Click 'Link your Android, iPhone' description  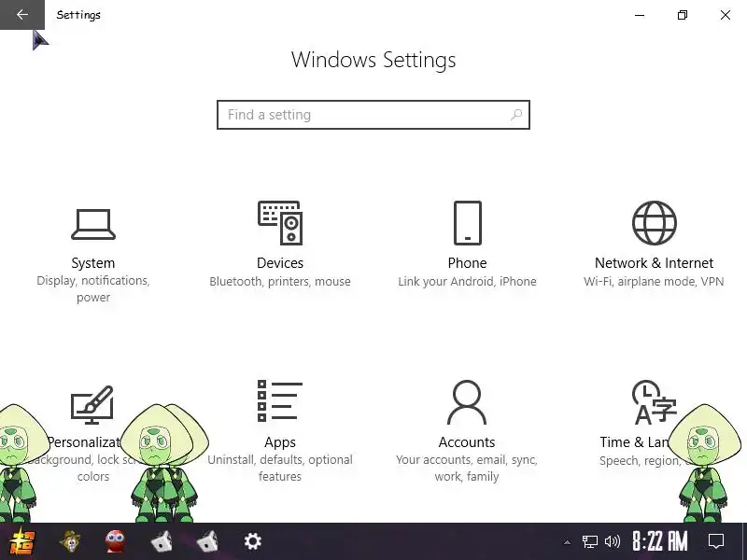(468, 282)
